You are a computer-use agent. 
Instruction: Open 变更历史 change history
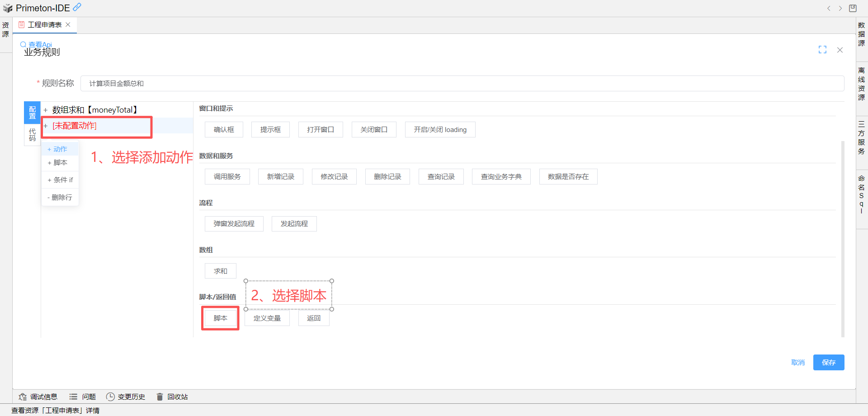coord(126,397)
